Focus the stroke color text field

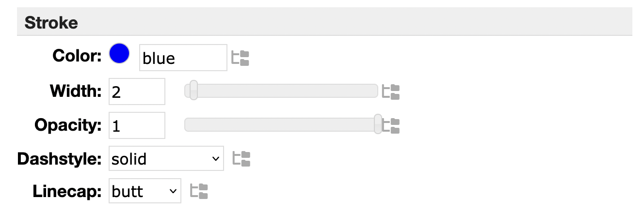(183, 58)
